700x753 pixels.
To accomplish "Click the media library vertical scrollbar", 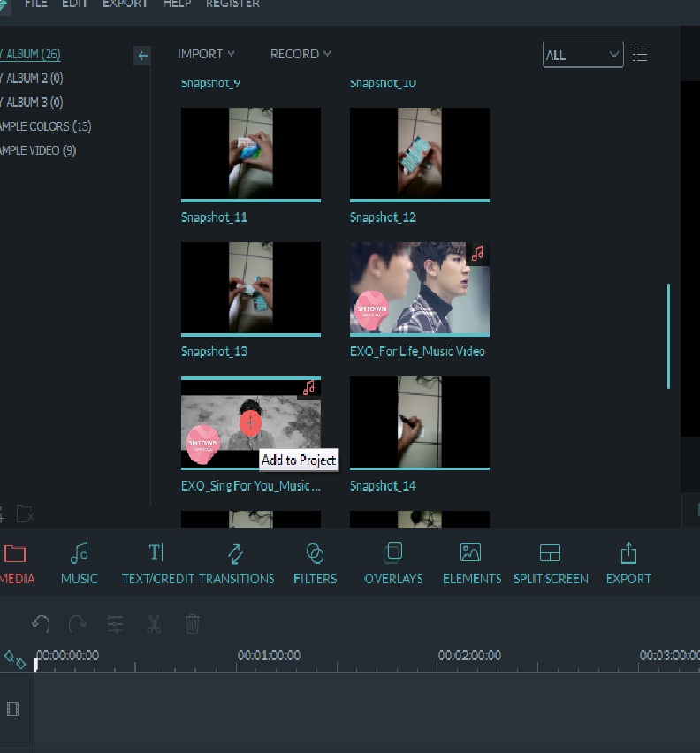I will pos(668,336).
